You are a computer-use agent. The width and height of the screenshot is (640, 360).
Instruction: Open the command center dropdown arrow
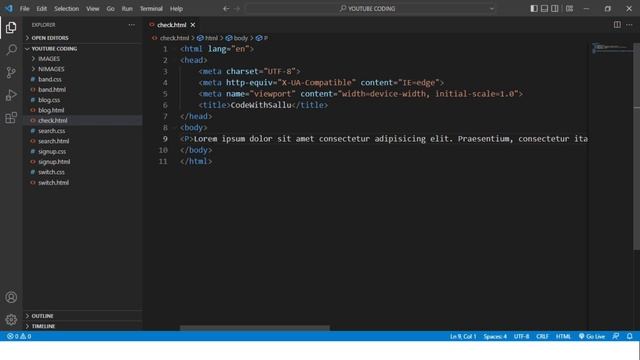(491, 9)
